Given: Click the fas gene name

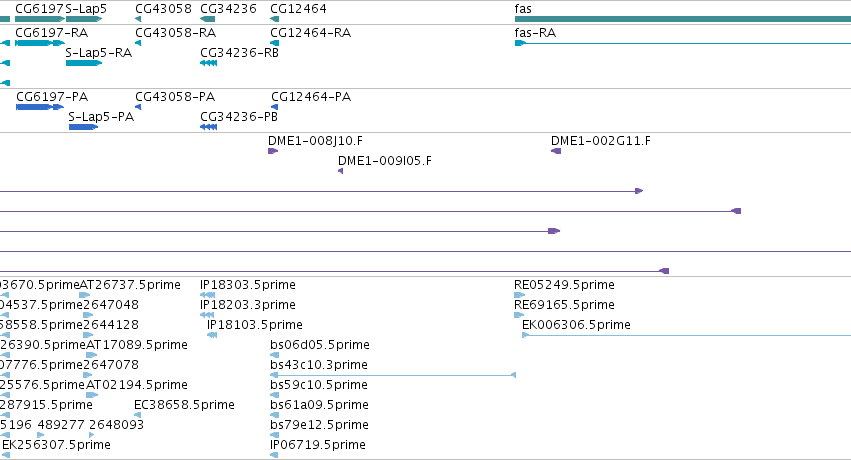Looking at the screenshot, I should [523, 9].
